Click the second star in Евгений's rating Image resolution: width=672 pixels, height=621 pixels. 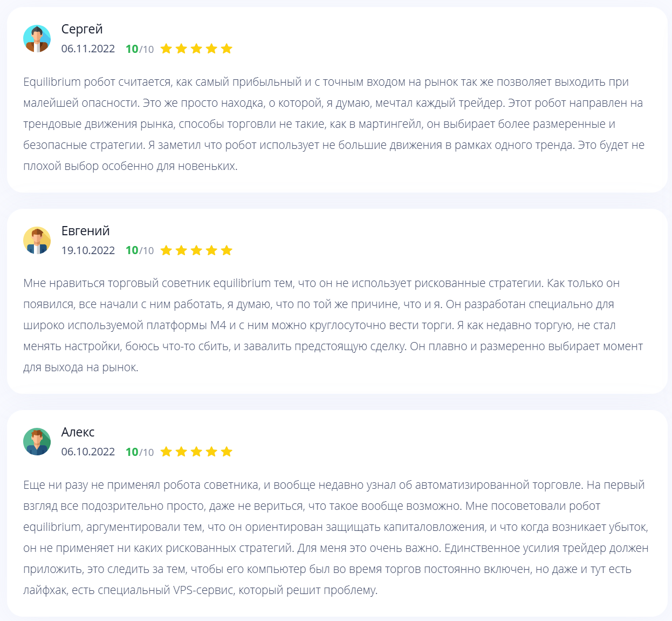(181, 250)
